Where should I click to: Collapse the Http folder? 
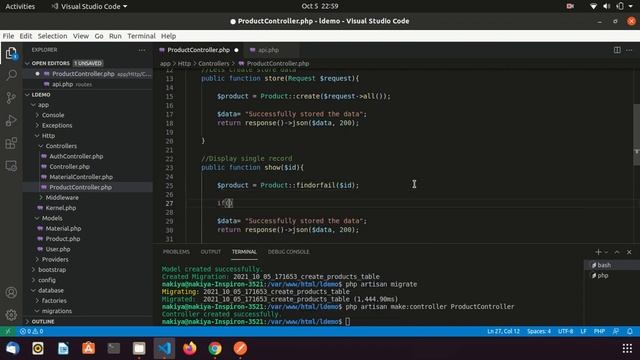coord(37,136)
